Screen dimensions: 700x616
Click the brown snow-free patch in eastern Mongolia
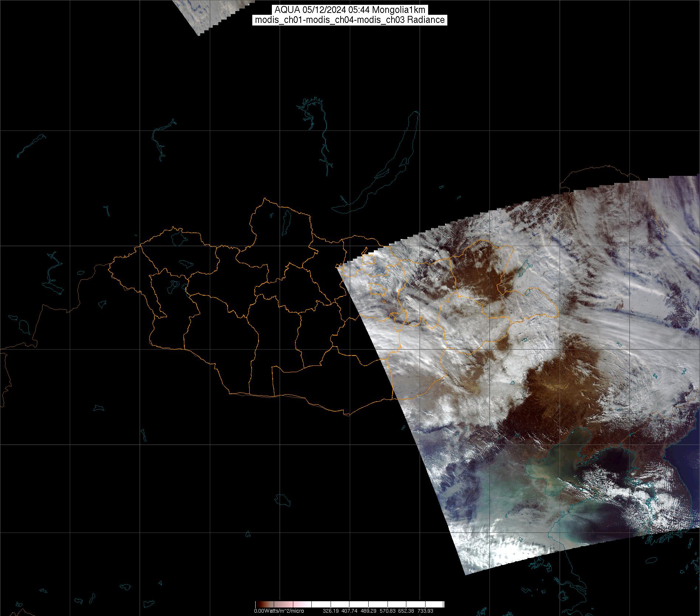(x=477, y=273)
